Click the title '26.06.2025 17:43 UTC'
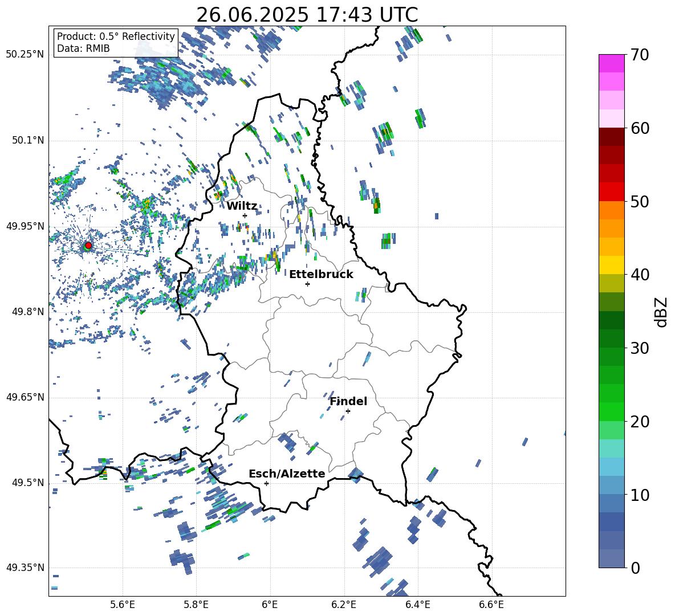The image size is (675, 616). 307,15
